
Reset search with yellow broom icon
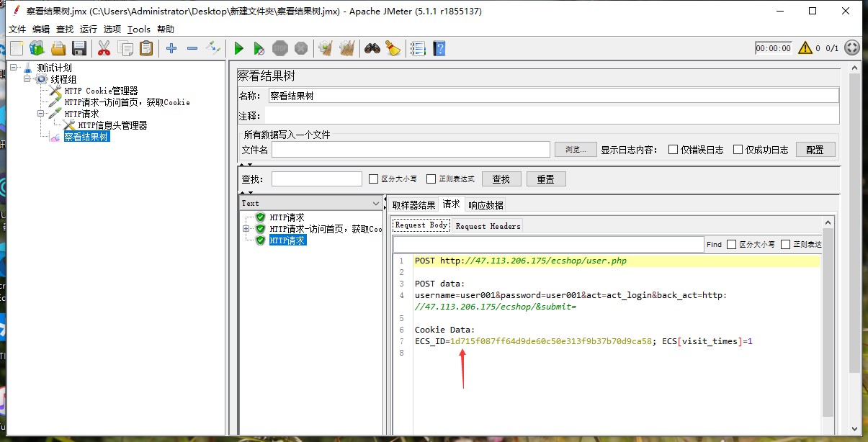pos(393,48)
